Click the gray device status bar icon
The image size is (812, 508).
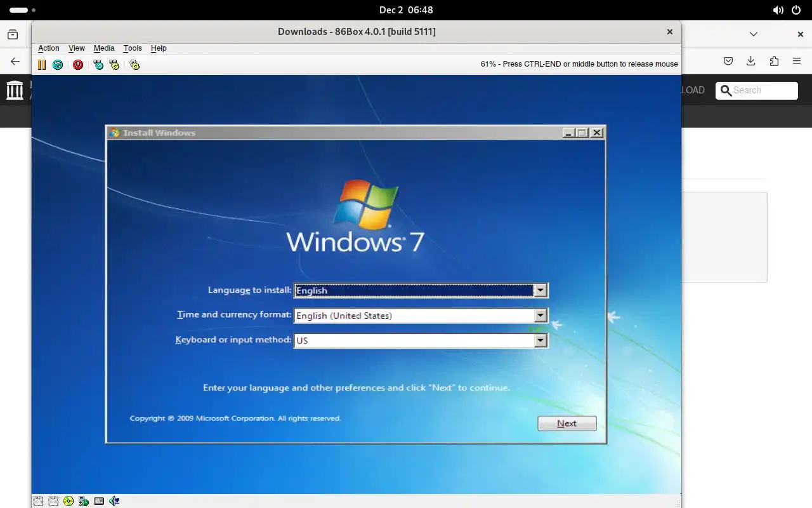[x=99, y=501]
